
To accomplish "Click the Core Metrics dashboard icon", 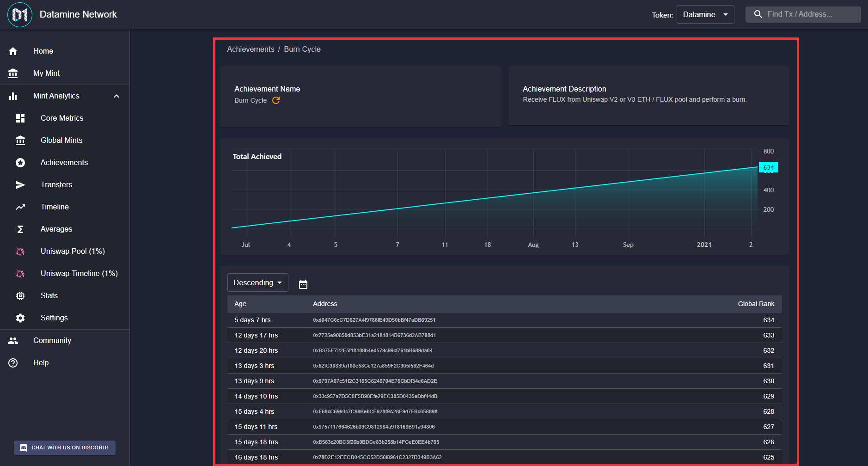I will (20, 118).
